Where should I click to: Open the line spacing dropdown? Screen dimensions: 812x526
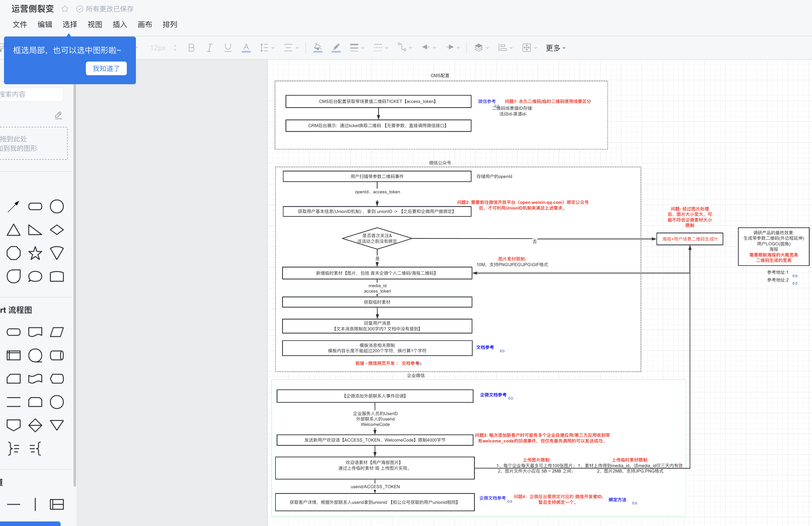(x=267, y=48)
